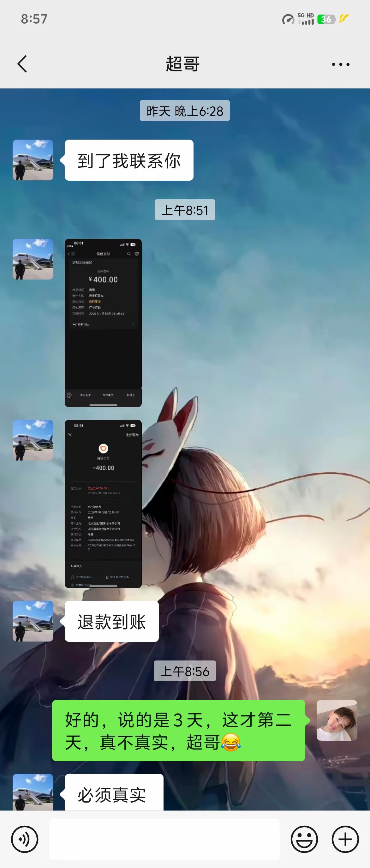Open the ¥400.00 refund screenshot image
The width and height of the screenshot is (370, 868).
click(x=103, y=323)
